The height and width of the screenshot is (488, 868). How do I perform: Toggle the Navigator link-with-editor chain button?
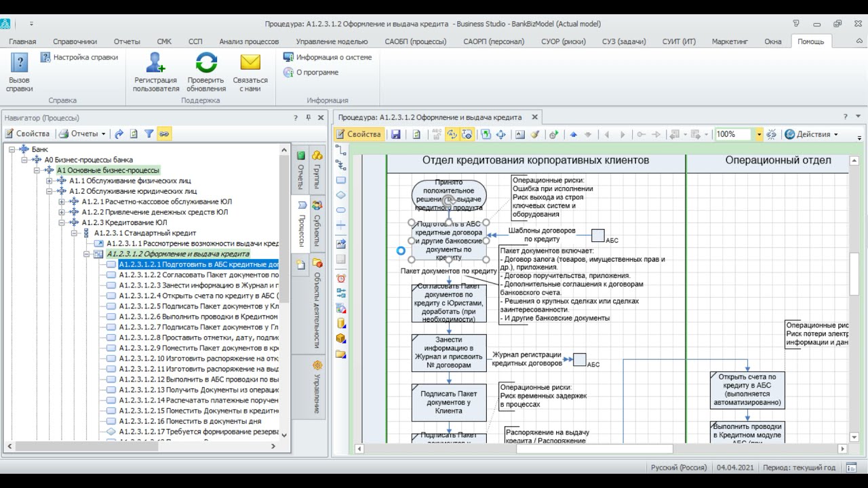(164, 134)
